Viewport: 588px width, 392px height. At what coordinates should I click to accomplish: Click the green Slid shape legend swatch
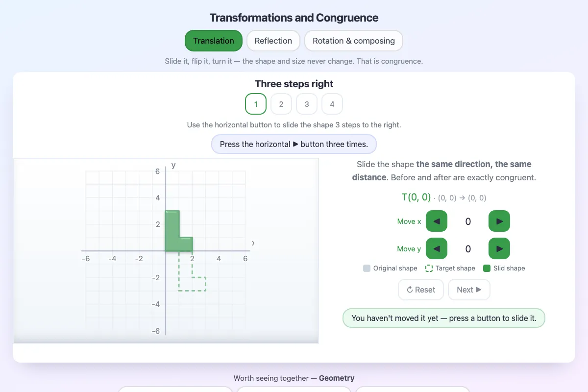tap(487, 268)
